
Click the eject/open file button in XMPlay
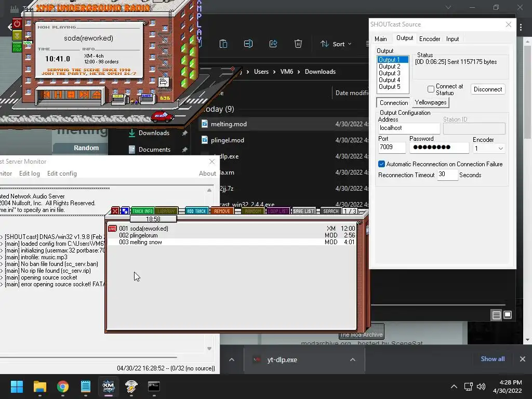point(96,95)
